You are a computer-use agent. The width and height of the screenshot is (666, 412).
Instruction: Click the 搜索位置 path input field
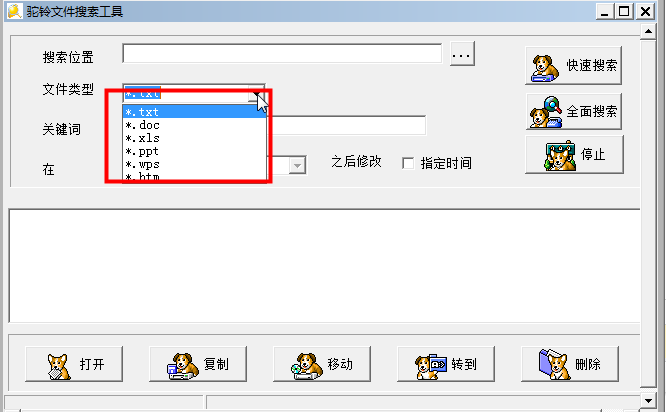point(282,54)
